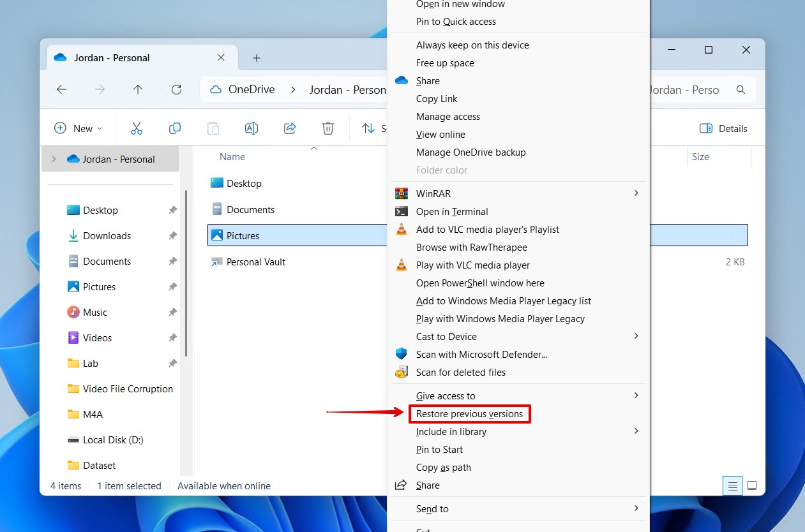Select Restore previous versions menu entry
Screen dimensions: 805x532
pyautogui.click(x=469, y=414)
